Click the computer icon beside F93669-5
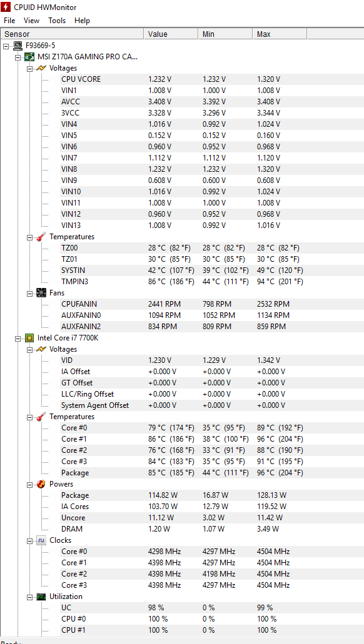Viewport: 364px width, 644px height. [18, 45]
